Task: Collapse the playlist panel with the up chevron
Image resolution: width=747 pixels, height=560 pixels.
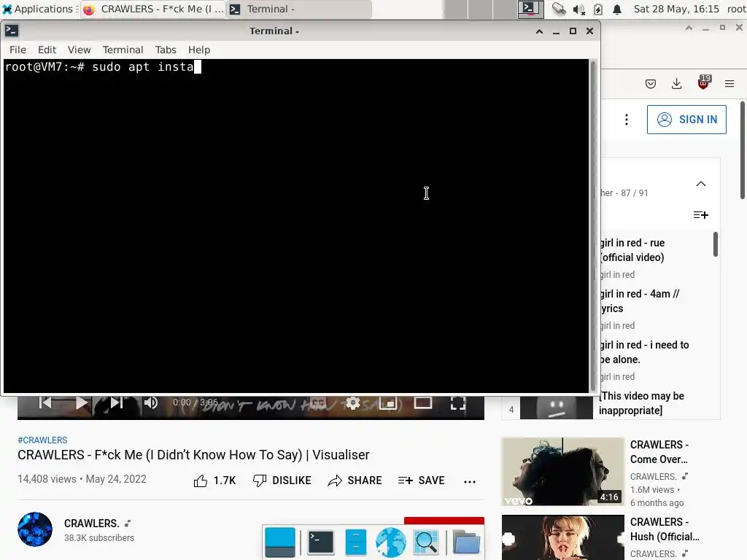Action: pyautogui.click(x=701, y=184)
